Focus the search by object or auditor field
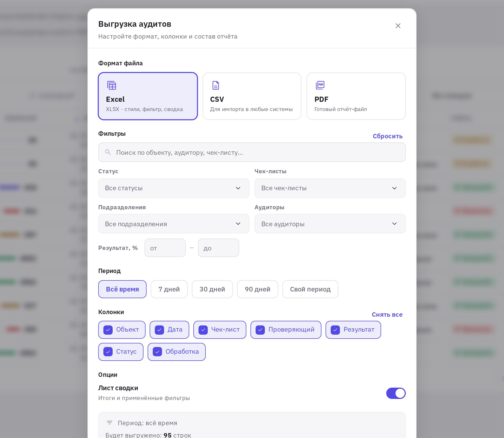This screenshot has height=438, width=504. point(252,152)
